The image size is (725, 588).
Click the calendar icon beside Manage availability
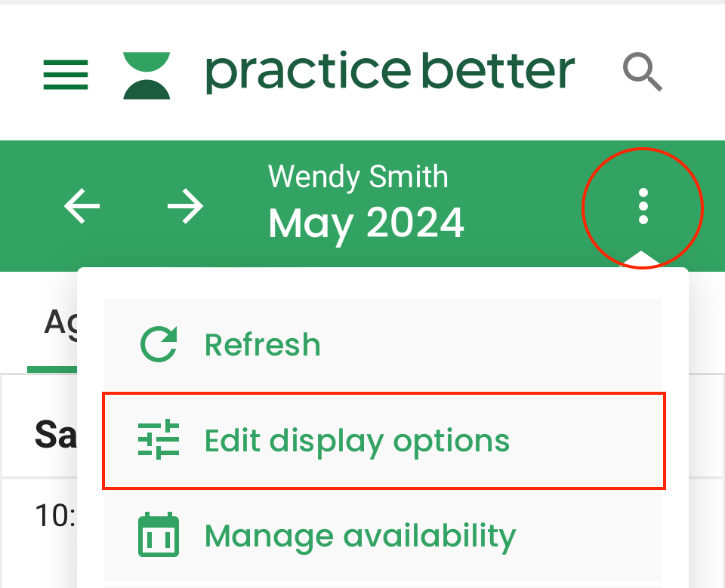tap(159, 535)
